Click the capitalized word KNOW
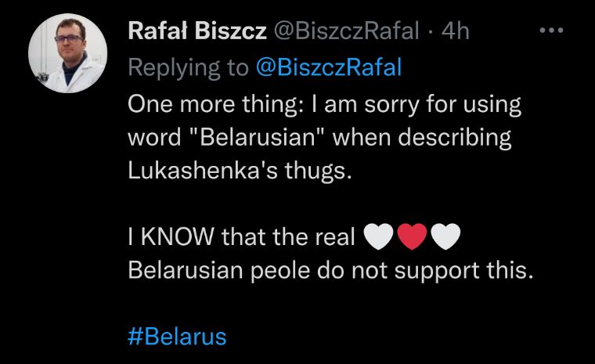The height and width of the screenshot is (364, 595). [x=178, y=236]
